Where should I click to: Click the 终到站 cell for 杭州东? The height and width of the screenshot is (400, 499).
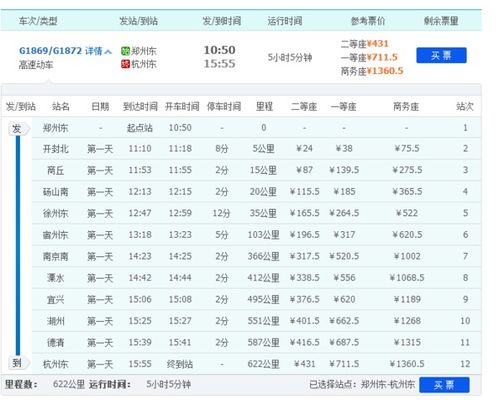click(180, 364)
